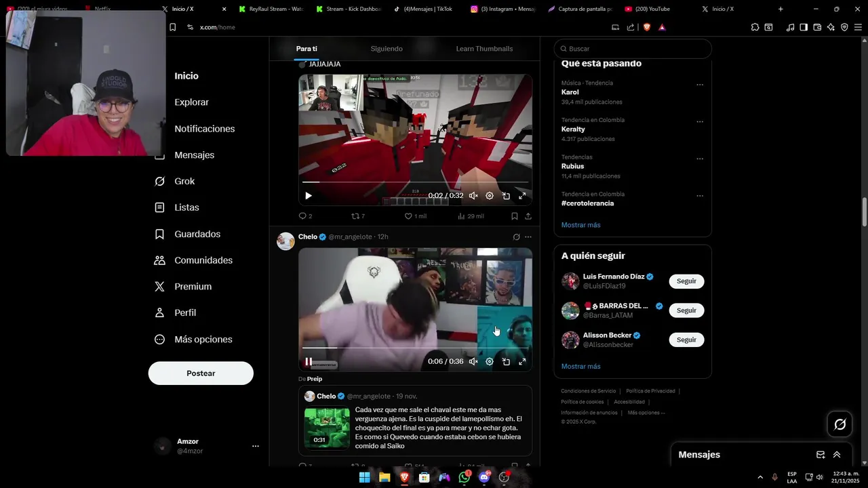This screenshot has height=488, width=868.
Task: Click Mostrar más under Qué está pasando
Action: (580, 225)
